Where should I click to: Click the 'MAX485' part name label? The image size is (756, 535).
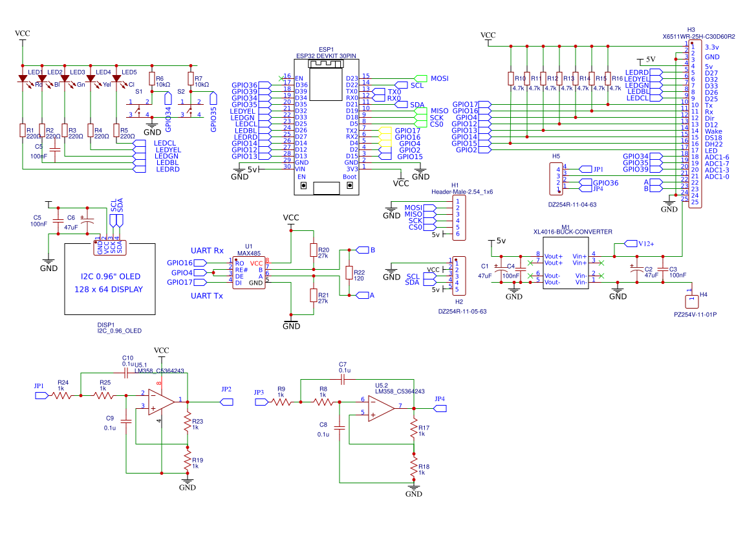pos(249,254)
